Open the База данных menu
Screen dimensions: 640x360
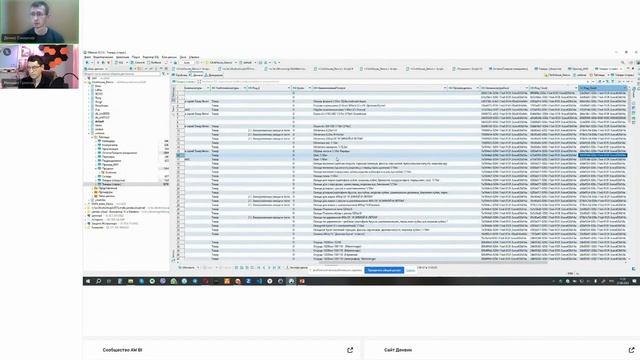coord(169,57)
